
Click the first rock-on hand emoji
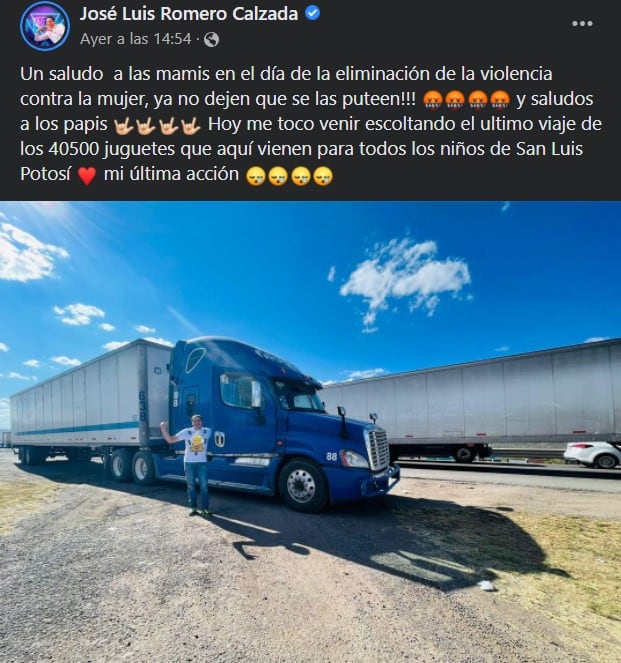(x=124, y=126)
